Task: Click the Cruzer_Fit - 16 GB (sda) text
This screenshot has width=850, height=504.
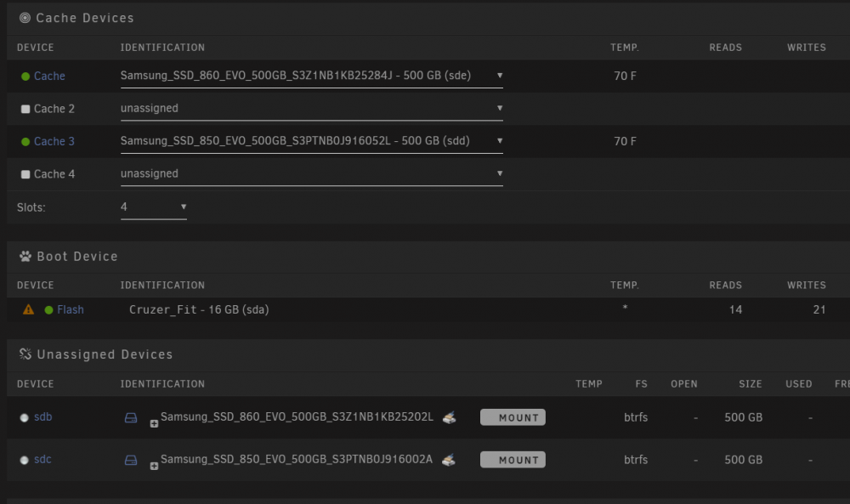Action: [x=199, y=309]
